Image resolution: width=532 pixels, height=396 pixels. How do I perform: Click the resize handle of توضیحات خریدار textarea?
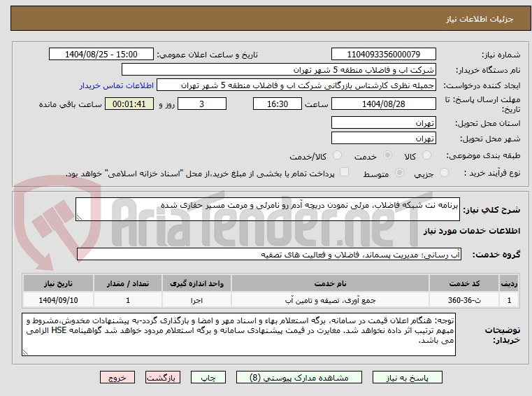25,352
